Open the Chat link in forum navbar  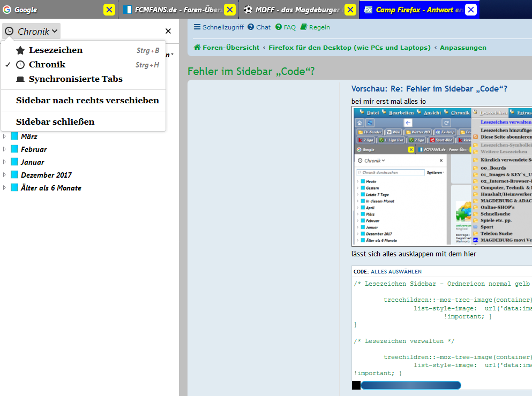259,27
